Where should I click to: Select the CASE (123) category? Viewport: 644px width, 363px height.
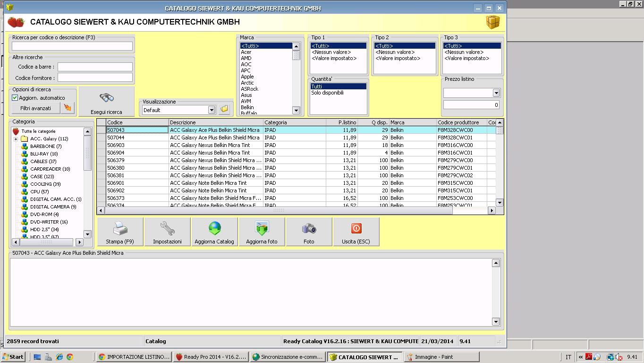[42, 177]
